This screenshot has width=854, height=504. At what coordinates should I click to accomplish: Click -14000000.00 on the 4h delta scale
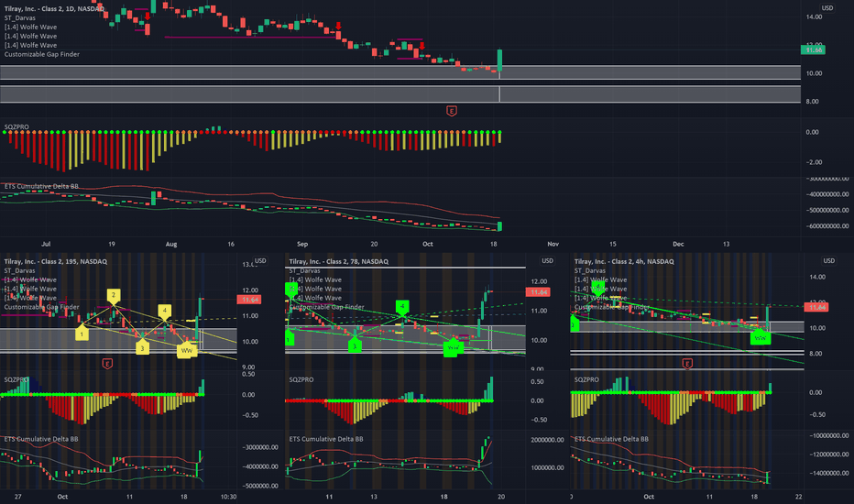[829, 474]
